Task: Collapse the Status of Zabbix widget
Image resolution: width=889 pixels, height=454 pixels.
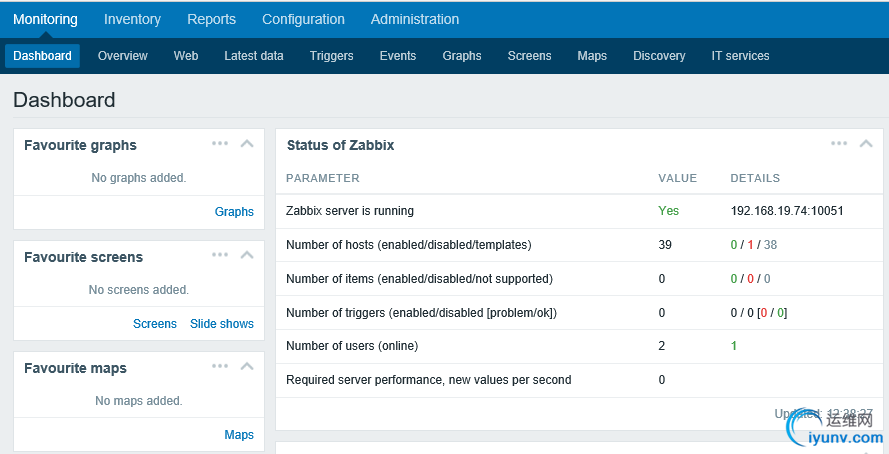Action: point(866,143)
